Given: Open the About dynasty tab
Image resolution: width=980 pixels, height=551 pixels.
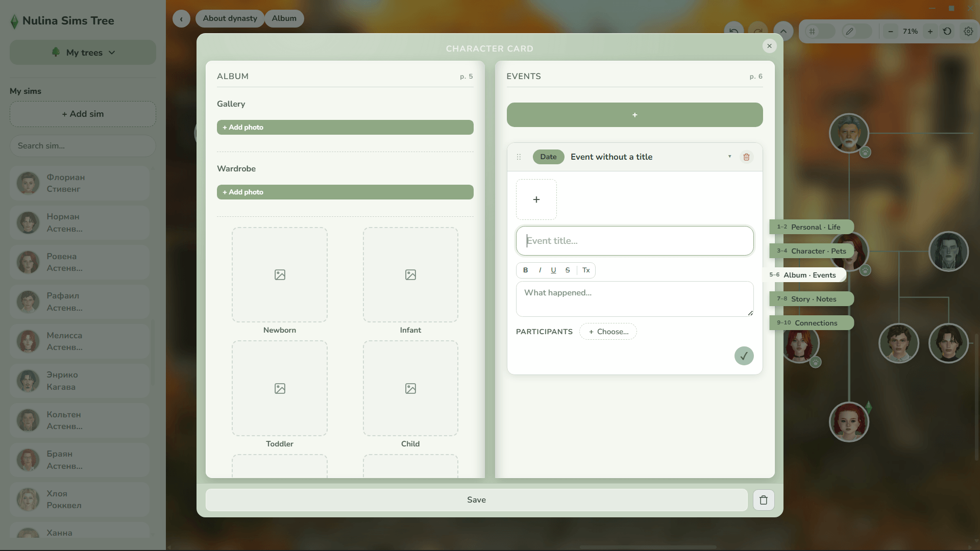Looking at the screenshot, I should pyautogui.click(x=230, y=18).
